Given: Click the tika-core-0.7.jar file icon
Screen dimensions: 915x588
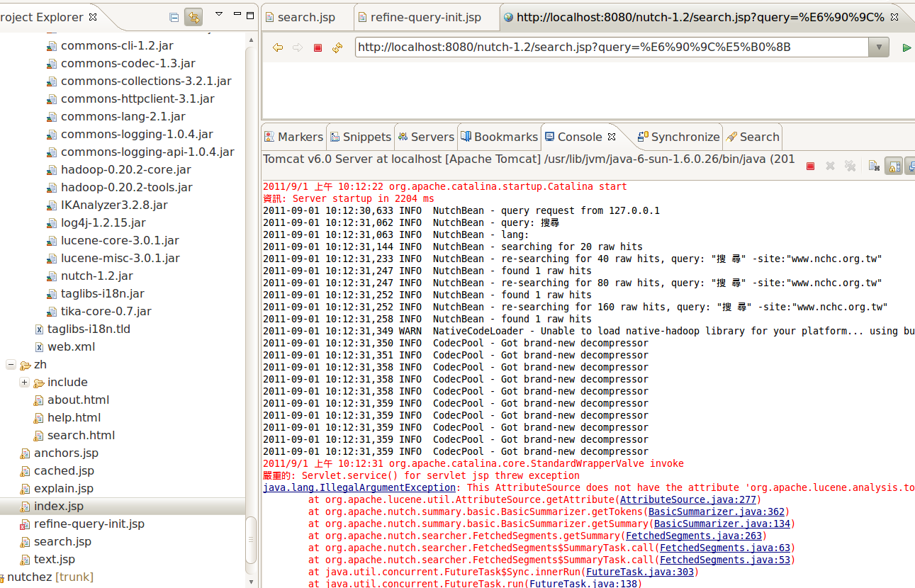Looking at the screenshot, I should pyautogui.click(x=52, y=312).
